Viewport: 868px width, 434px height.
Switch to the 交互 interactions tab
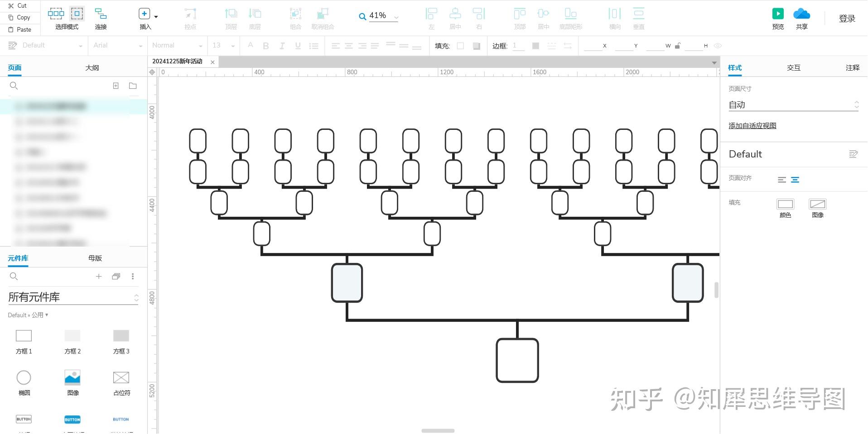(794, 67)
